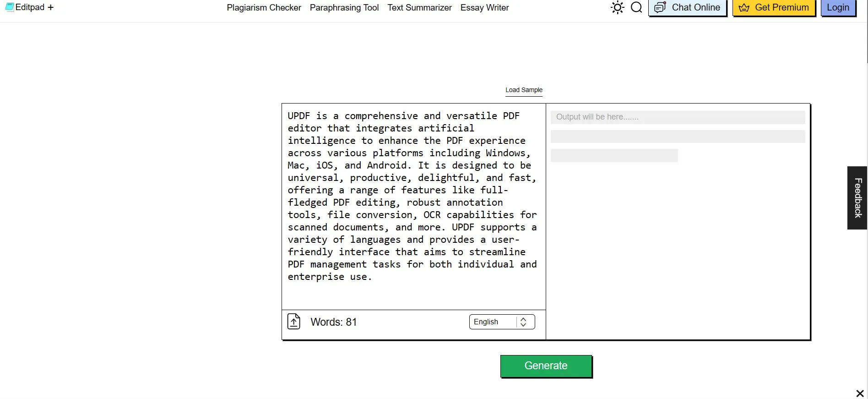Click the page vertical scrollbar

coord(867,32)
